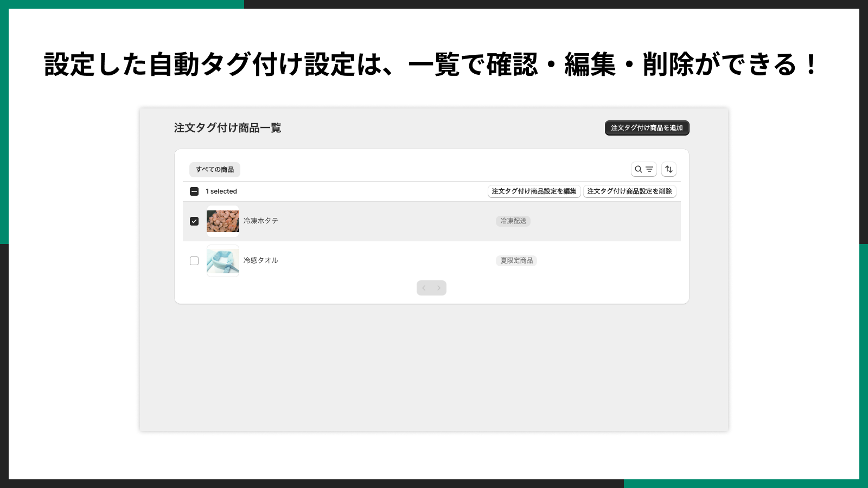This screenshot has height=488, width=868.
Task: Click the 冷凍配送 tag badge
Action: click(513, 221)
